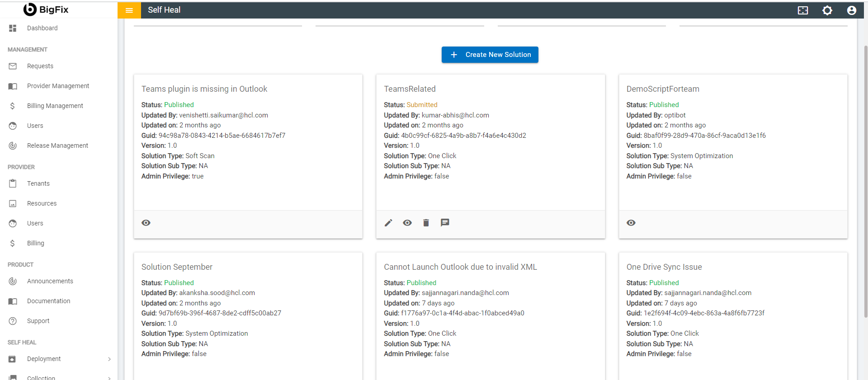Open Release Management

(59, 145)
